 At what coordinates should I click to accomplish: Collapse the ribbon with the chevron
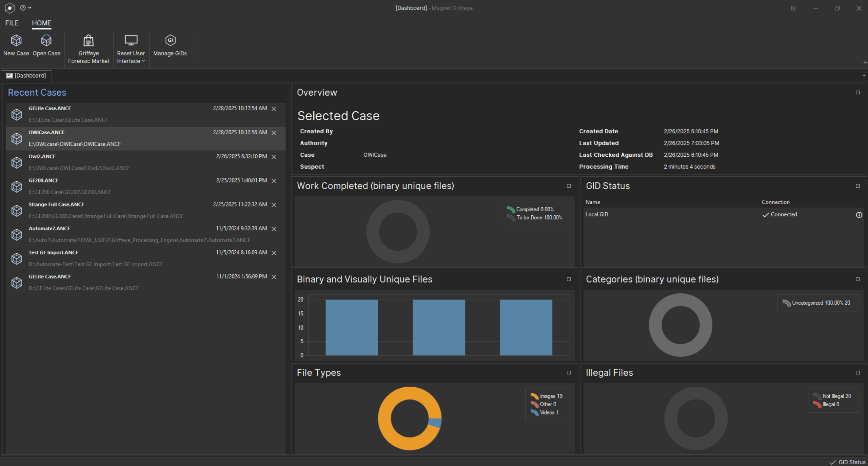pos(865,63)
